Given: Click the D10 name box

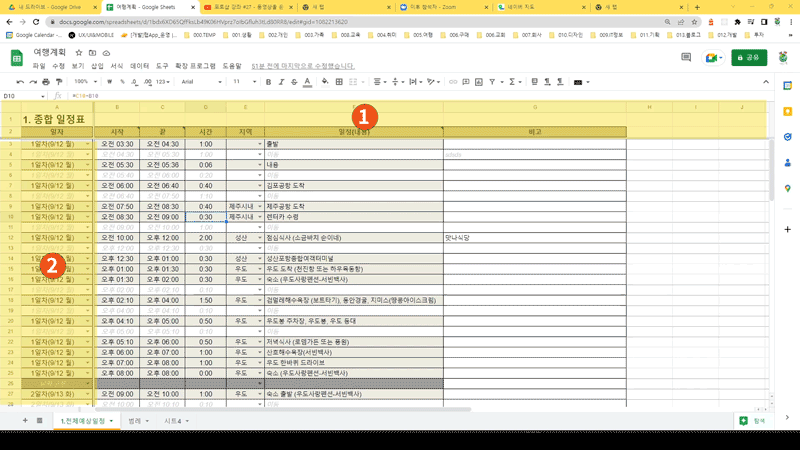Looking at the screenshot, I should pos(23,96).
